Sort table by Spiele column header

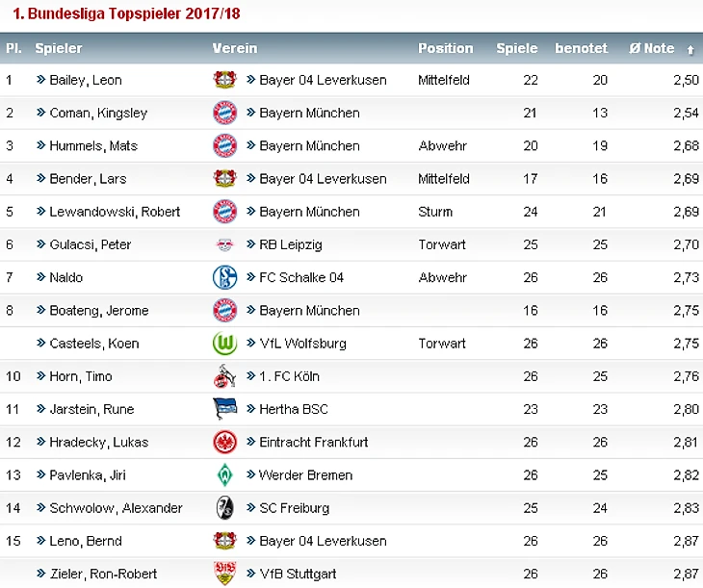tap(517, 48)
